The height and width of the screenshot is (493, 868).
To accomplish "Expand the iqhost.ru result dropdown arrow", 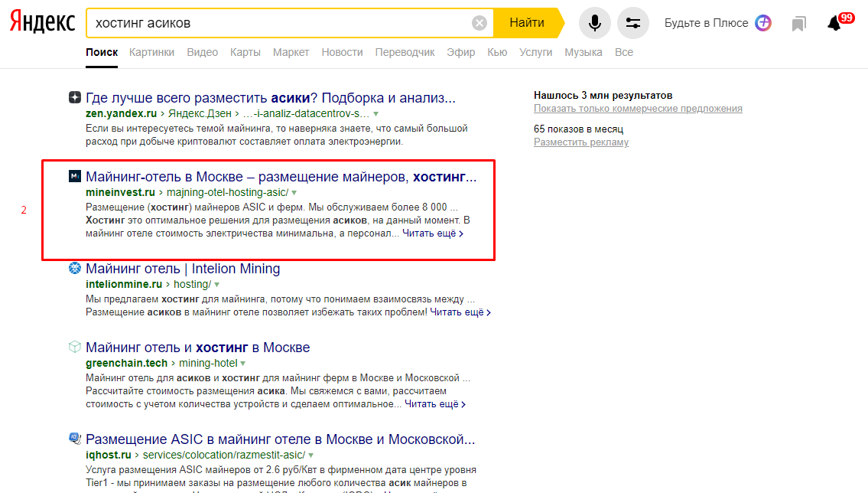I will point(311,455).
